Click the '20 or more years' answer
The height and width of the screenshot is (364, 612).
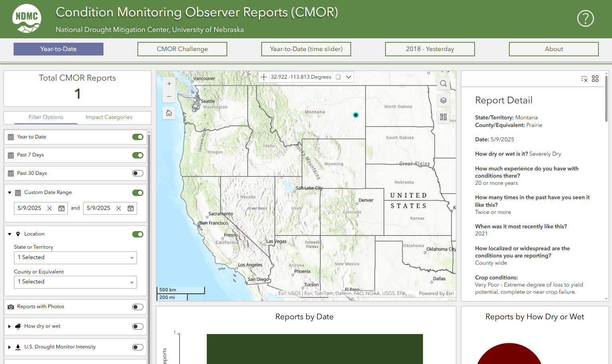click(x=497, y=183)
